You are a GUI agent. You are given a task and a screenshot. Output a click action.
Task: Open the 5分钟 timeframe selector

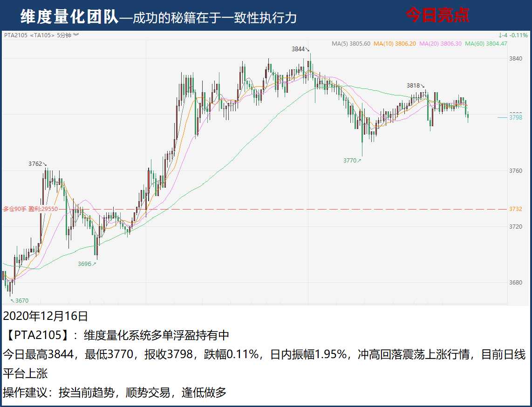pos(64,35)
